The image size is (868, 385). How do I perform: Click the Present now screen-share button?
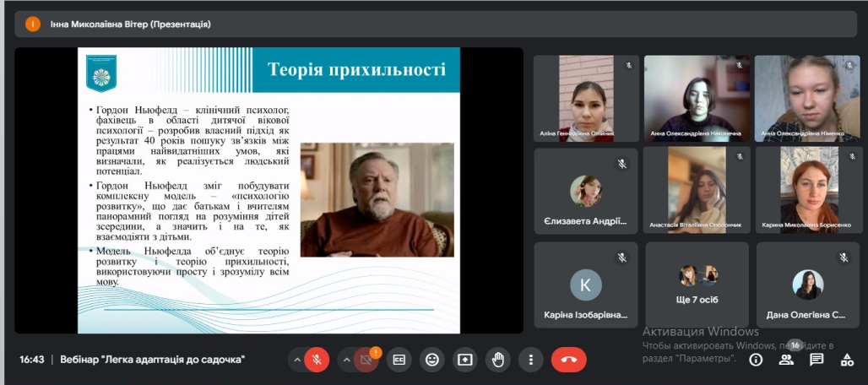point(464,361)
